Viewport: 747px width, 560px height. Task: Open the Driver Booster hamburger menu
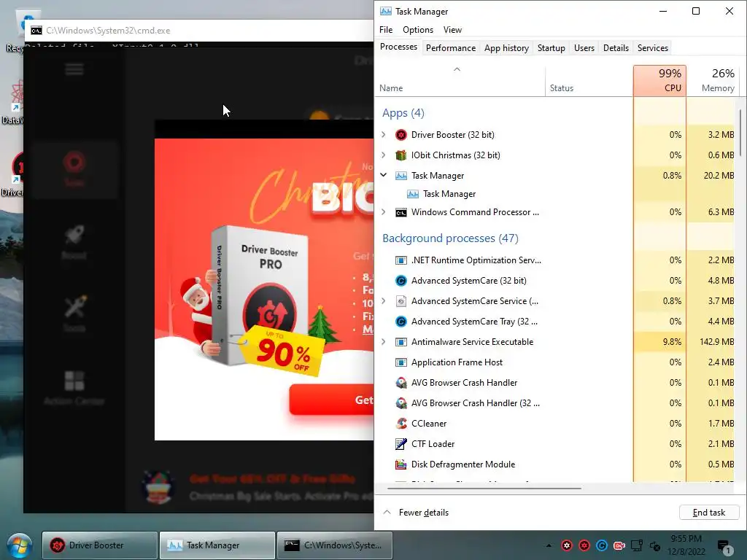click(74, 69)
